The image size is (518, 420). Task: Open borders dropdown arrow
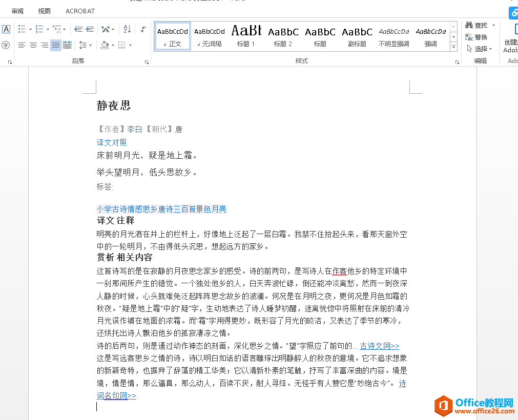click(x=131, y=45)
